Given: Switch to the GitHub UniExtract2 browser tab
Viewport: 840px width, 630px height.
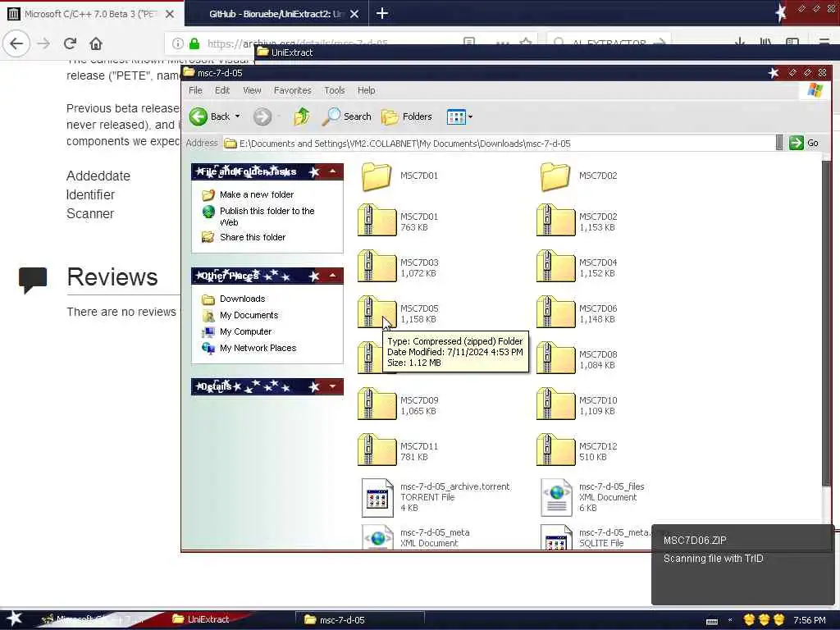Looking at the screenshot, I should tap(276, 14).
